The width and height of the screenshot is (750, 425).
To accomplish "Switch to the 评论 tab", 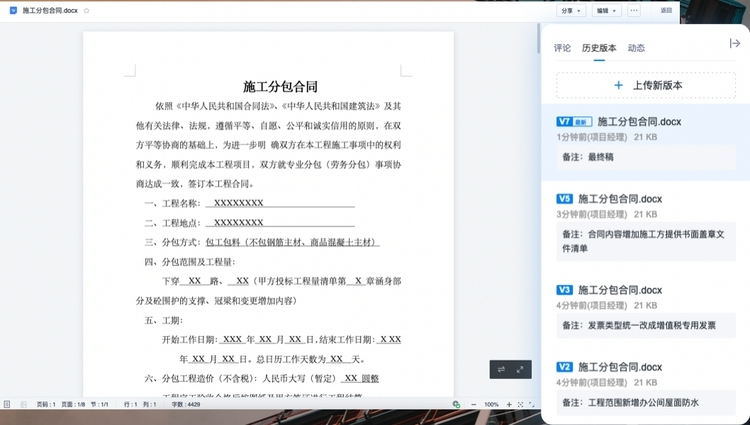I will (x=562, y=47).
